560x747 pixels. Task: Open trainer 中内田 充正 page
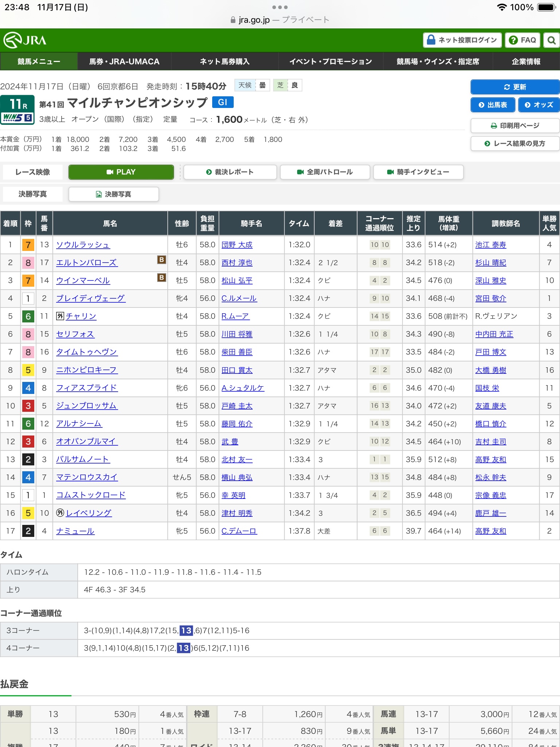[x=494, y=334]
